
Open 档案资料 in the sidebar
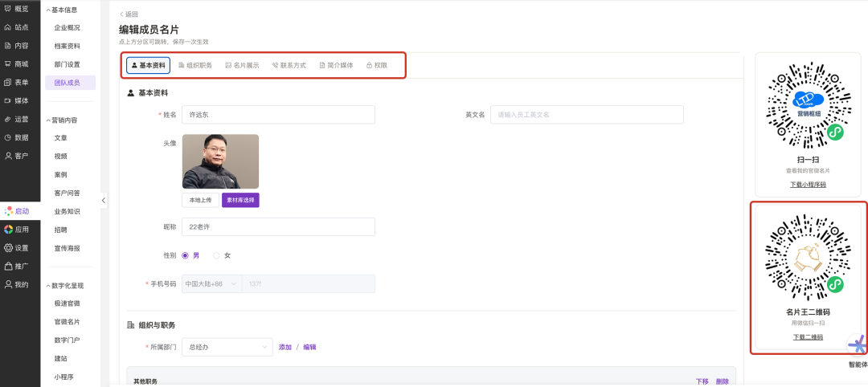click(67, 46)
